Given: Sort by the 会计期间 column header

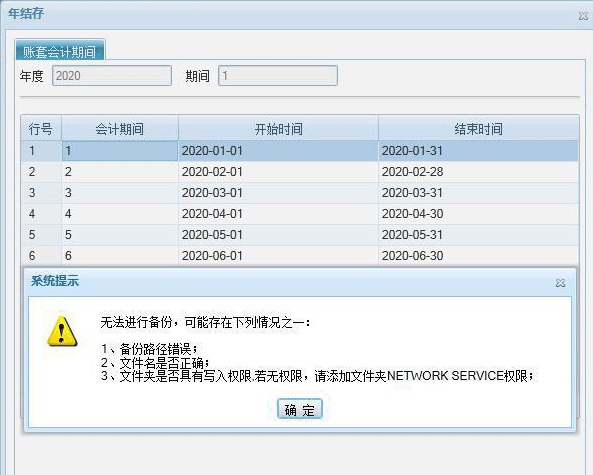Looking at the screenshot, I should (x=120, y=129).
